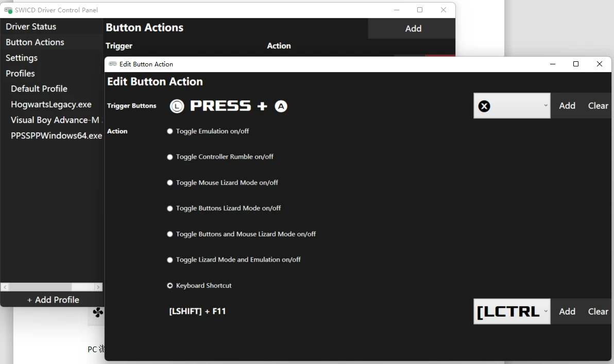The height and width of the screenshot is (364, 614).
Task: Maximize the Edit Button Action window
Action: [576, 64]
